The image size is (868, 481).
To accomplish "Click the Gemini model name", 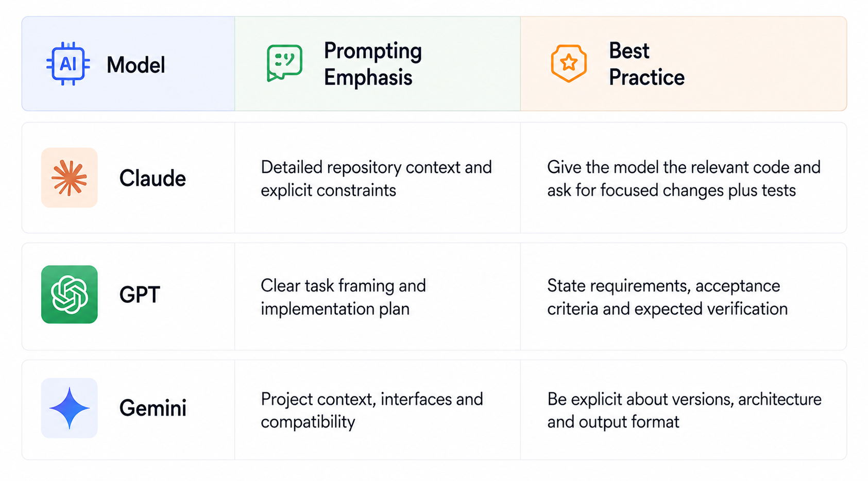I will [x=153, y=408].
